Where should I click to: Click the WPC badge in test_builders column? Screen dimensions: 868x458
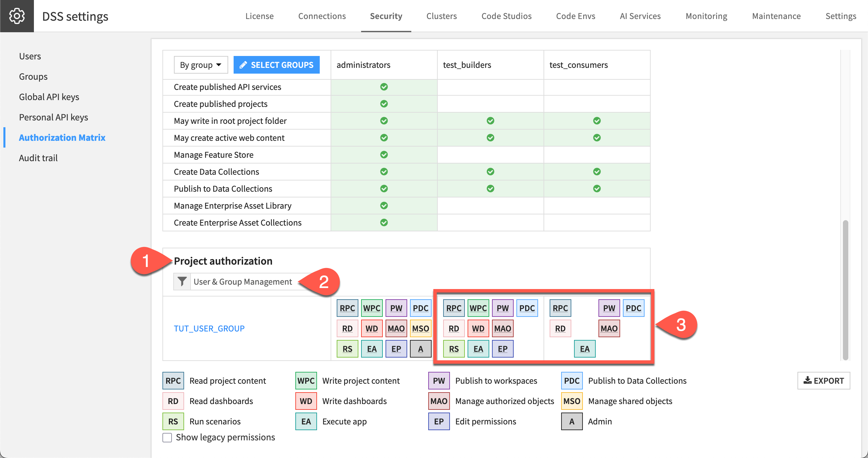pyautogui.click(x=478, y=308)
